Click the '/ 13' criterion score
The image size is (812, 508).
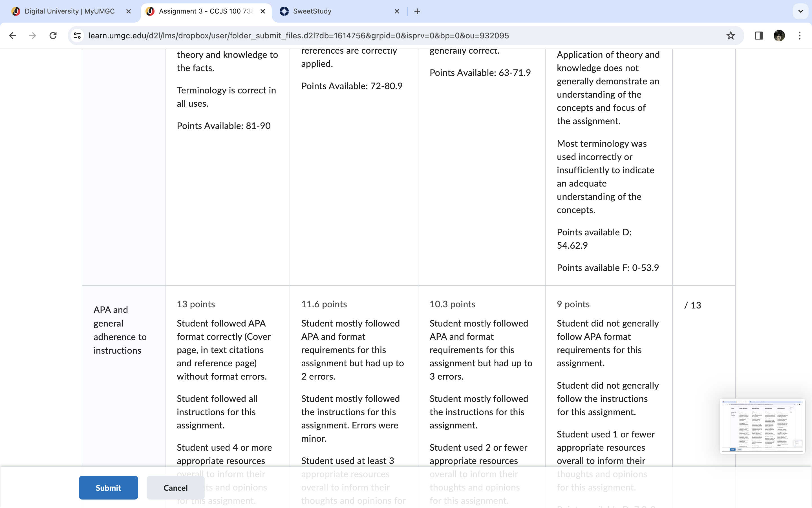(x=692, y=305)
